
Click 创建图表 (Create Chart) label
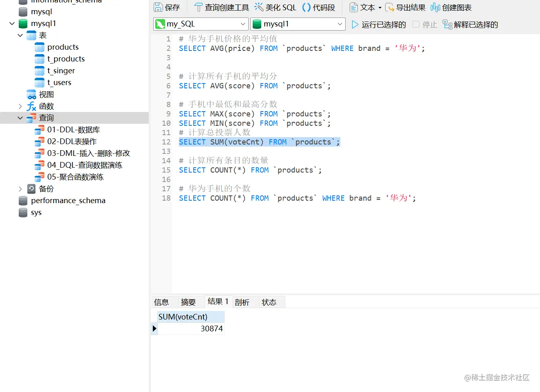[x=457, y=7]
